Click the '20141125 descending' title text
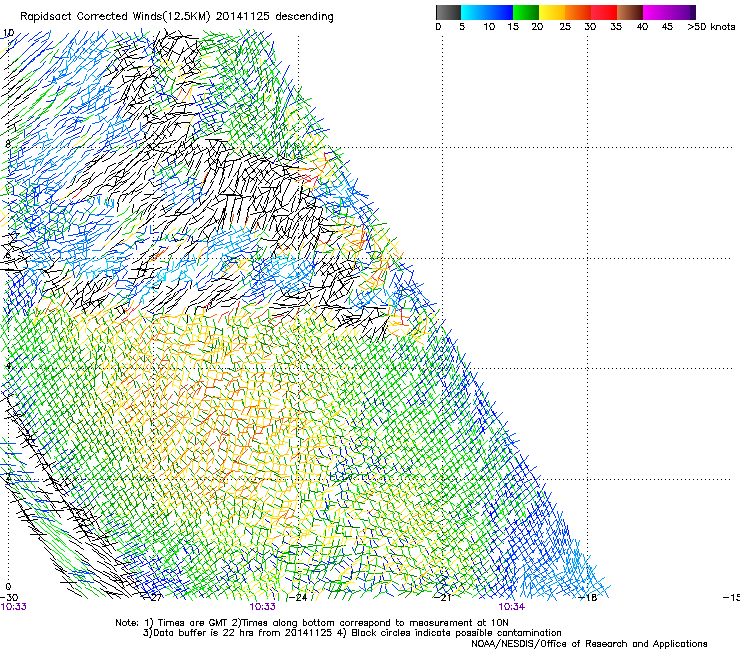This screenshot has height=650, width=740. pyautogui.click(x=275, y=17)
